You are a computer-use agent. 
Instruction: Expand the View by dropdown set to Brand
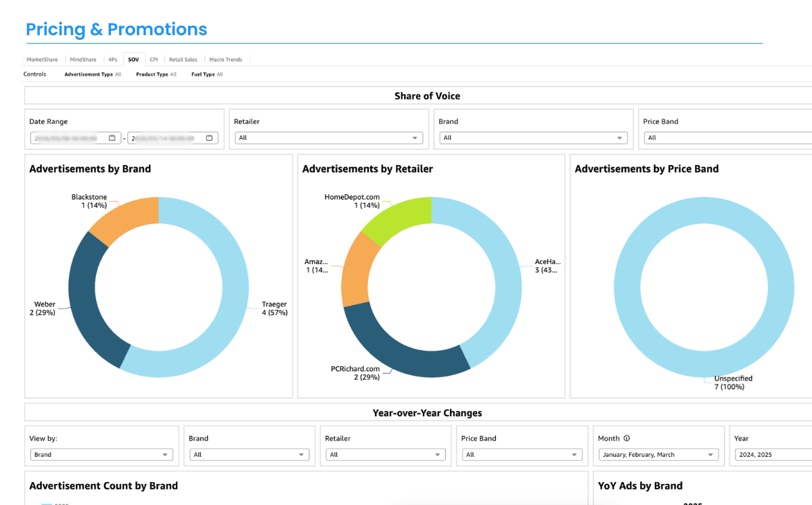pyautogui.click(x=101, y=455)
